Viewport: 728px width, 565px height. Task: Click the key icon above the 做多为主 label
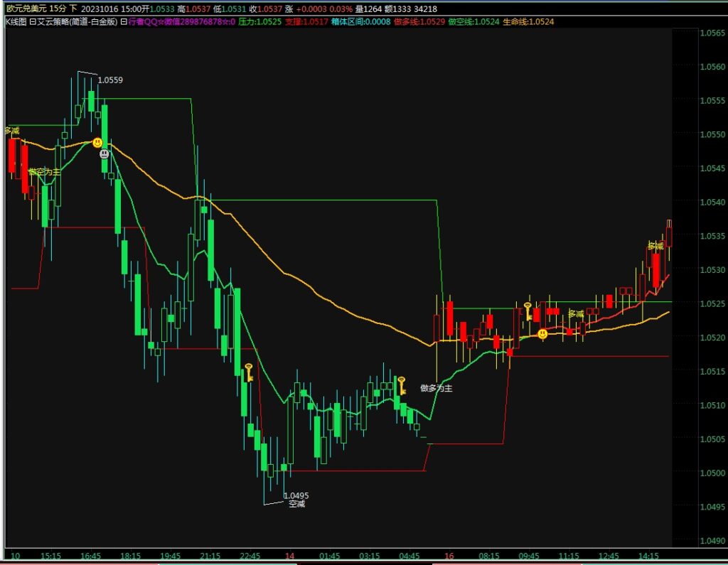tap(402, 385)
